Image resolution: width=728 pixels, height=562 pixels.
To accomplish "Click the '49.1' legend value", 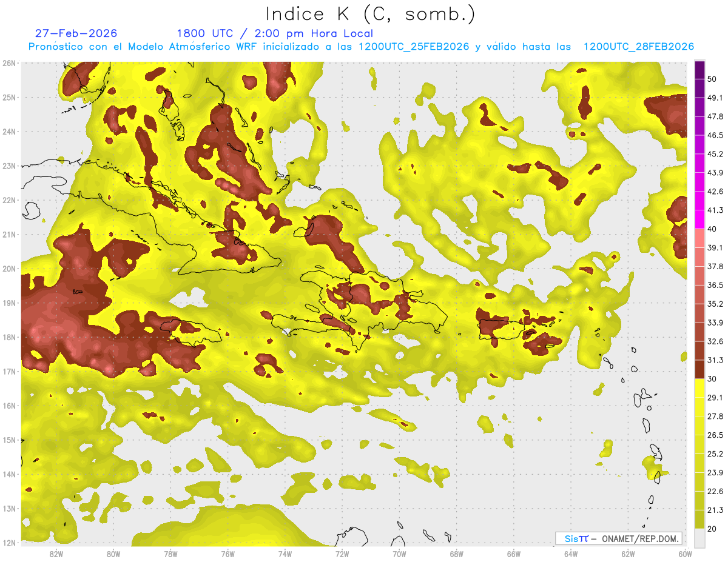I will 715,98.
